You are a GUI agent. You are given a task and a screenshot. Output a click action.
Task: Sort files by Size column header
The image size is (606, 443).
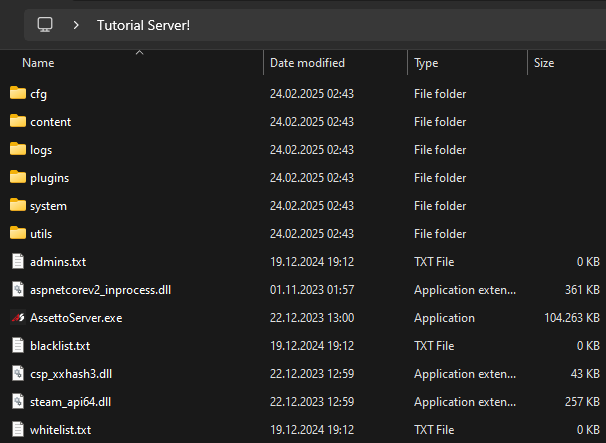click(544, 63)
